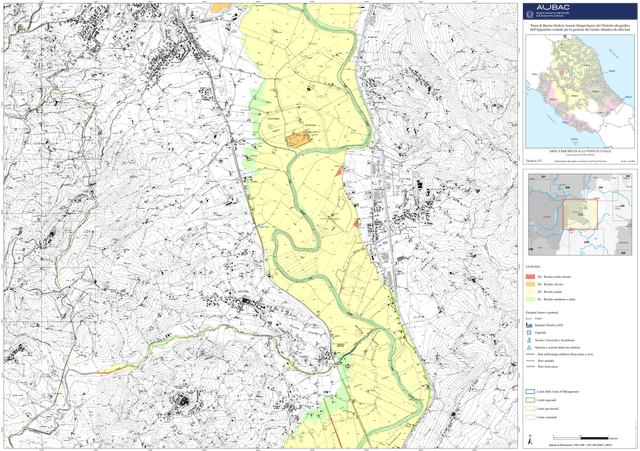
Task: Click the scale bar at bottom of legend
Action: (582, 438)
